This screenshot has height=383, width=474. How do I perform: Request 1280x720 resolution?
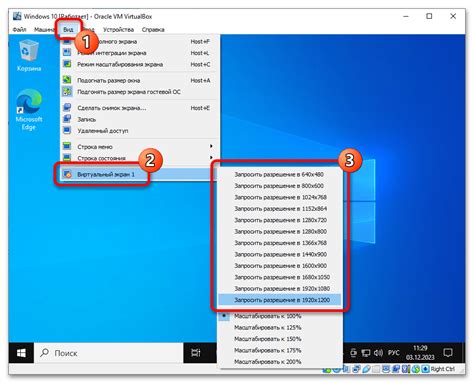[280, 220]
